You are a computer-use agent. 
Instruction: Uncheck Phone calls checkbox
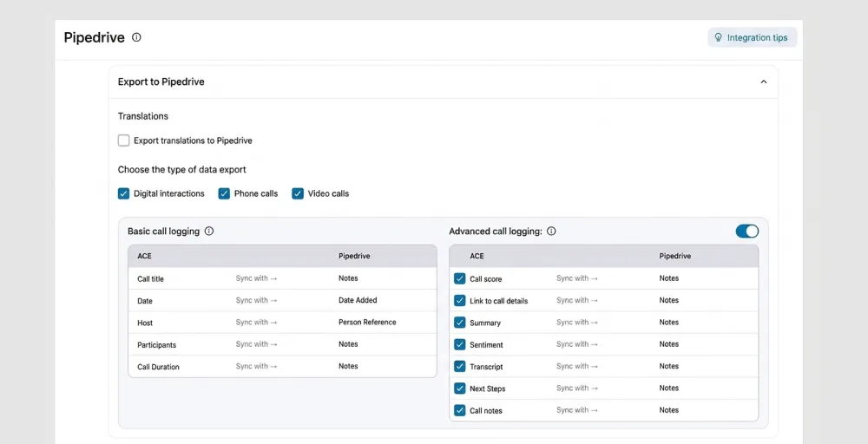click(224, 193)
